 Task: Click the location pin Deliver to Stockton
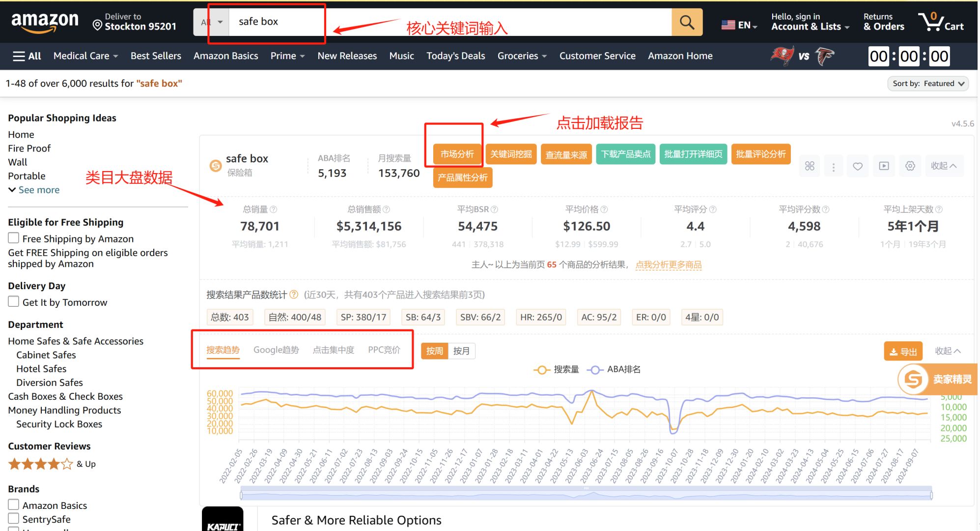tap(134, 22)
